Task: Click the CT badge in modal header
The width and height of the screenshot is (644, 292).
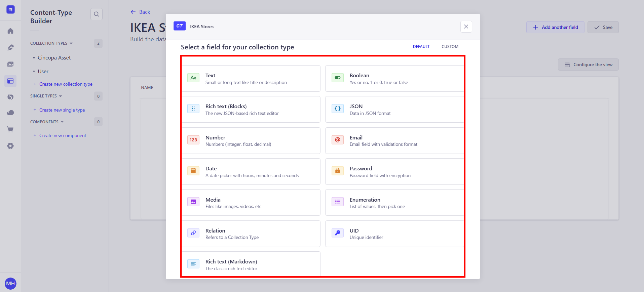Action: [180, 26]
